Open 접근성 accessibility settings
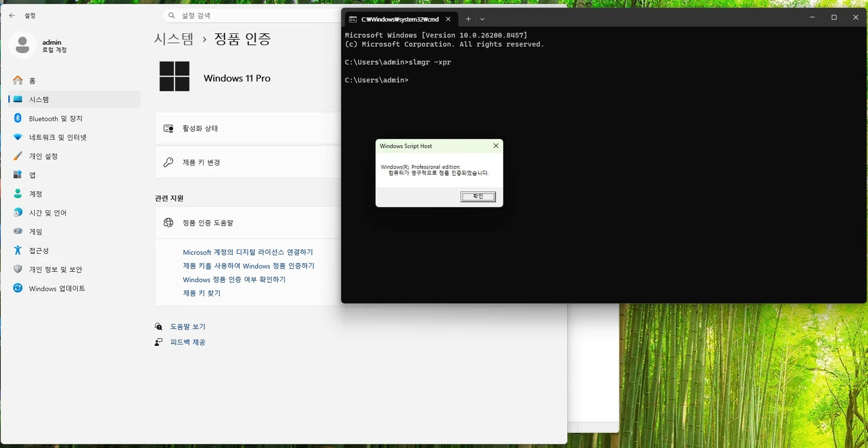 (75, 250)
